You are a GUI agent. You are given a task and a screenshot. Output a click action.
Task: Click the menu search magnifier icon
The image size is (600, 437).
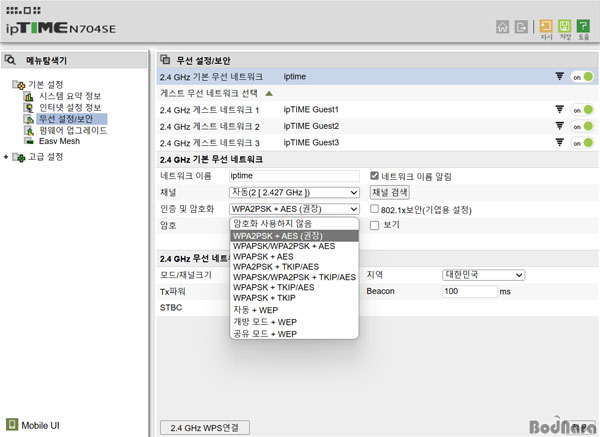pos(10,60)
